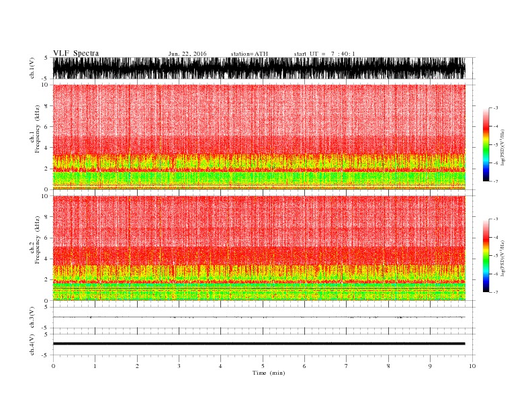
Task: Click the ch.2 "Frequency (kHz)" axis label
Action: 37,240
